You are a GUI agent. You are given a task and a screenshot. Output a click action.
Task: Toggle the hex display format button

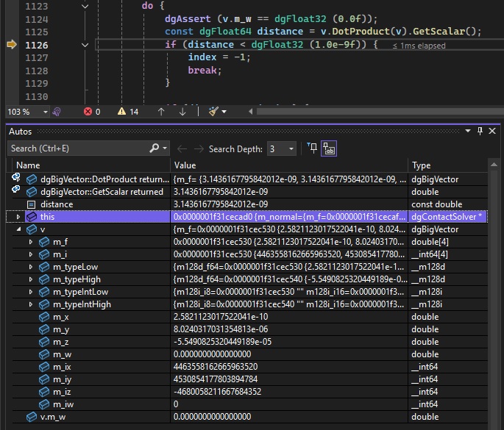329,148
